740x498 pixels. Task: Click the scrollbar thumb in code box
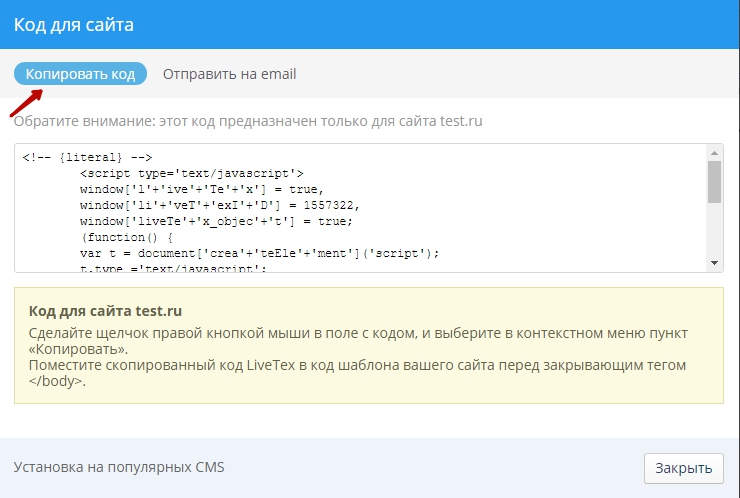pos(714,182)
